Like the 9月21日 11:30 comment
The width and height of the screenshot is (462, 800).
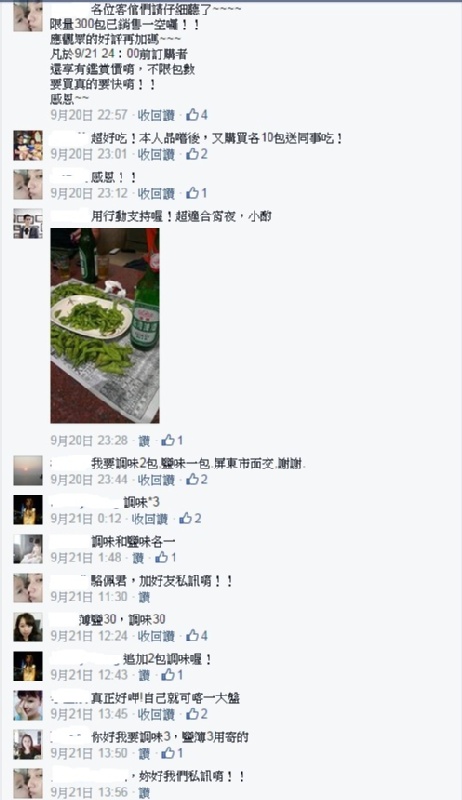tap(144, 596)
